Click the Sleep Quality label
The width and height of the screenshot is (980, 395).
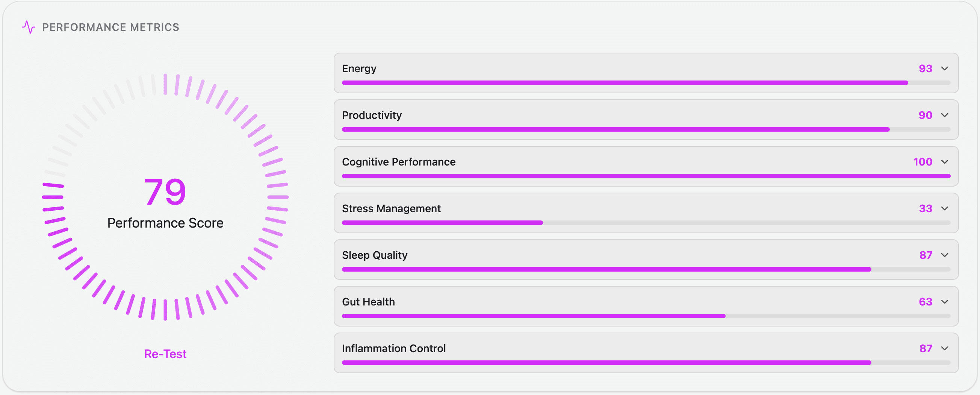click(x=375, y=255)
